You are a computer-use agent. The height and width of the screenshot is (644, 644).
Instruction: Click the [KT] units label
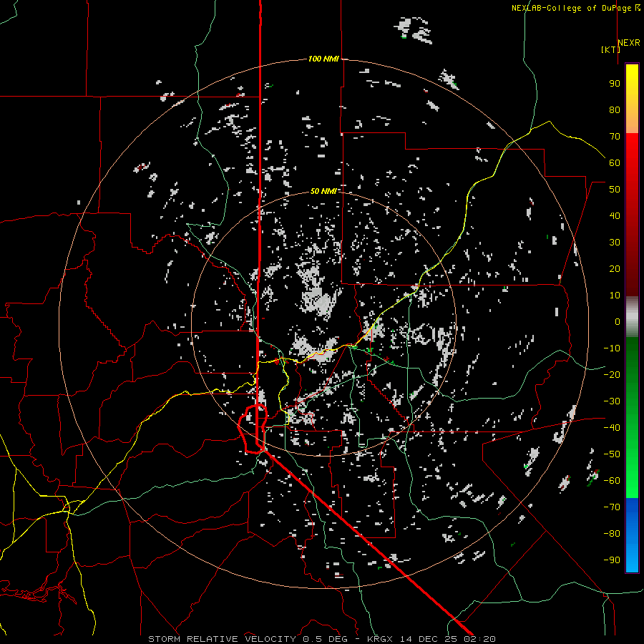(610, 49)
